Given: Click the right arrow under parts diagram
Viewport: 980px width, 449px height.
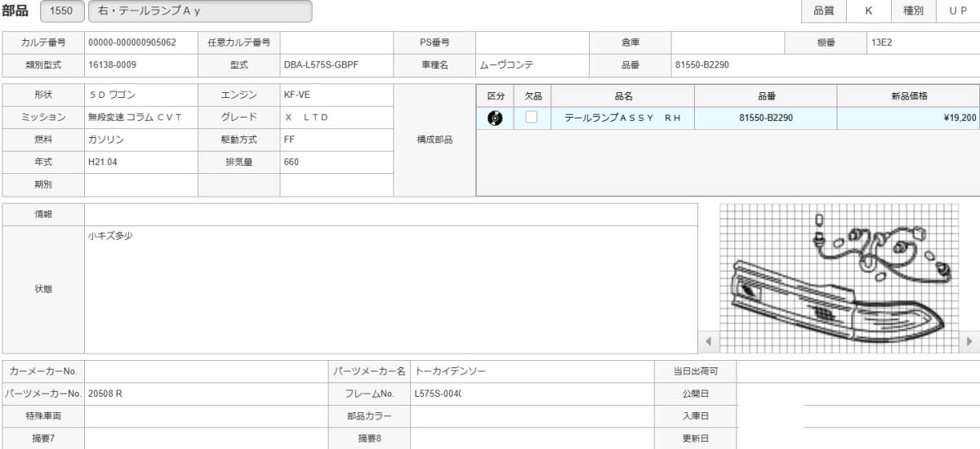Looking at the screenshot, I should [x=969, y=341].
